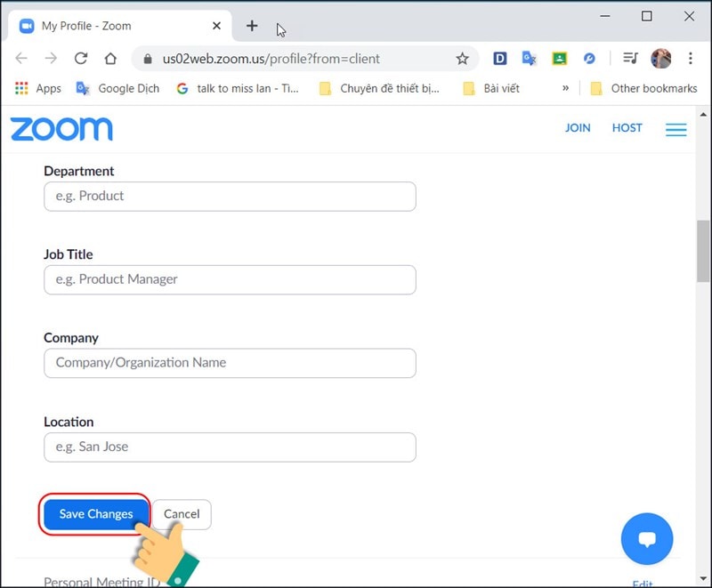Click the Chrome profile avatar
This screenshot has height=588, width=712.
[x=660, y=59]
